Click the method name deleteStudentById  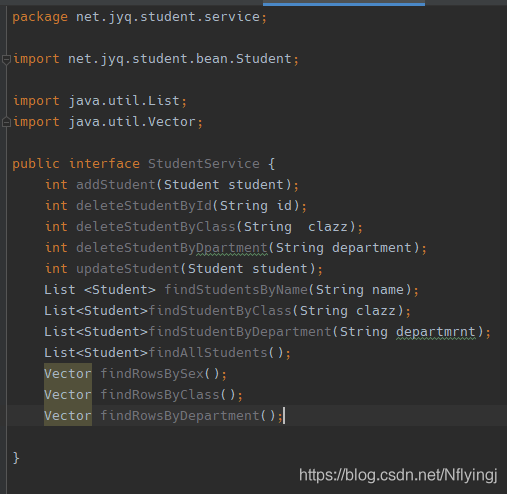[x=144, y=206]
